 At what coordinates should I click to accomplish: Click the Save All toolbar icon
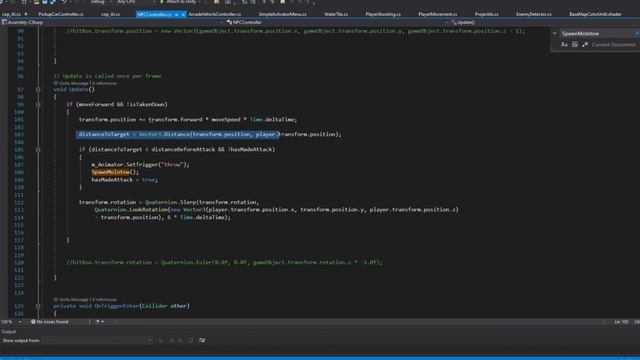click(53, 2)
